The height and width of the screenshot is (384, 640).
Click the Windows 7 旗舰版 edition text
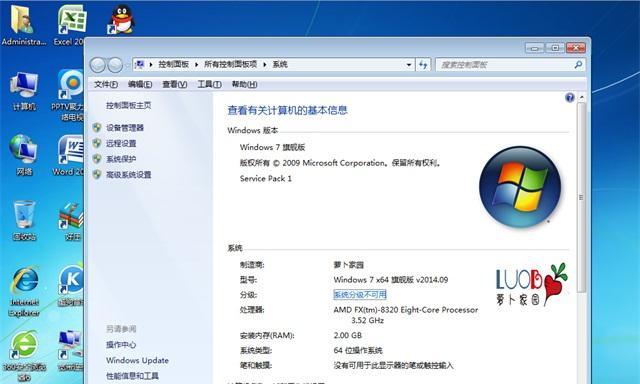273,147
